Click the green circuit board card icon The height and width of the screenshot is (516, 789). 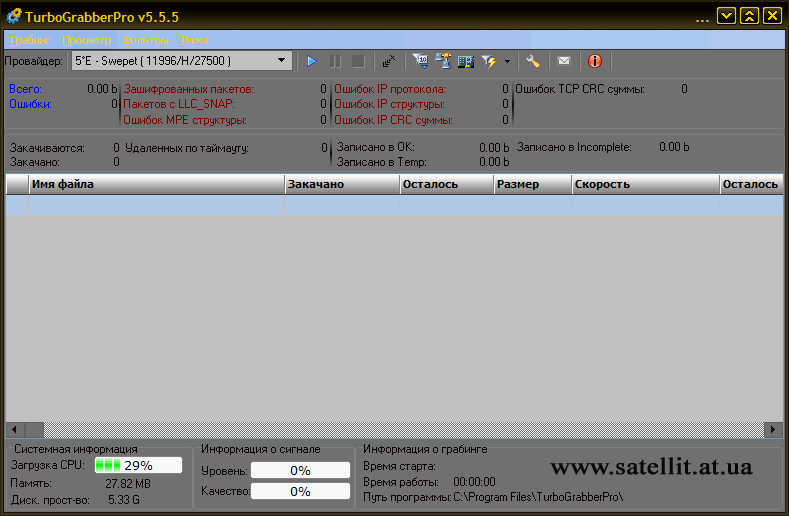pyautogui.click(x=466, y=61)
